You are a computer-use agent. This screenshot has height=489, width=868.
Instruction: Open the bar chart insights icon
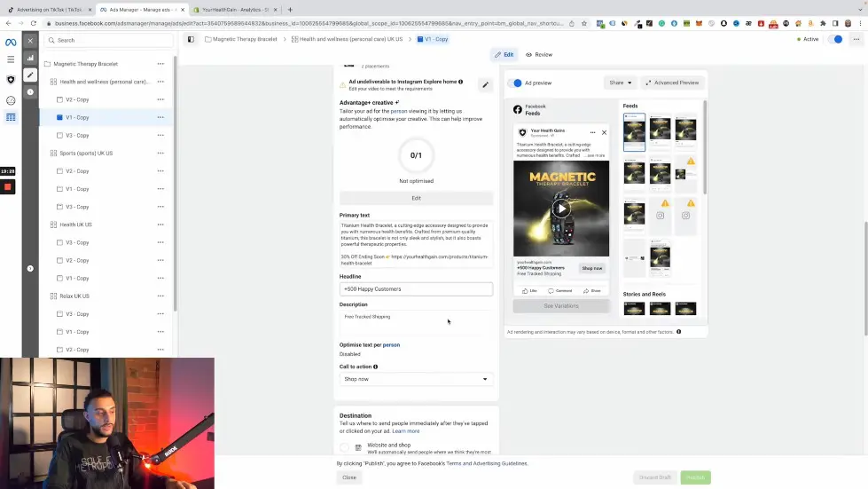click(30, 58)
